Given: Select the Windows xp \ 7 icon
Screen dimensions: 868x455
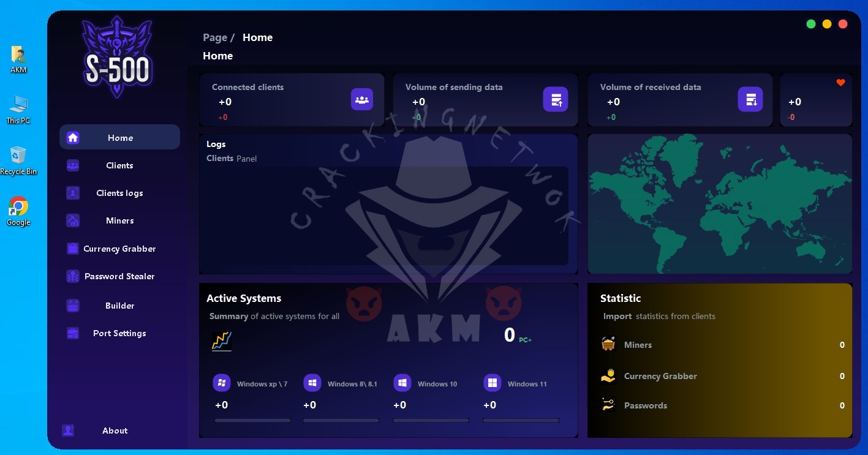Looking at the screenshot, I should click(222, 383).
